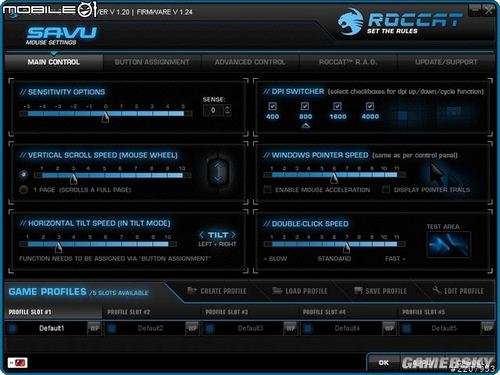
Task: Toggle the 1600 DPI checkbox
Action: tap(337, 106)
